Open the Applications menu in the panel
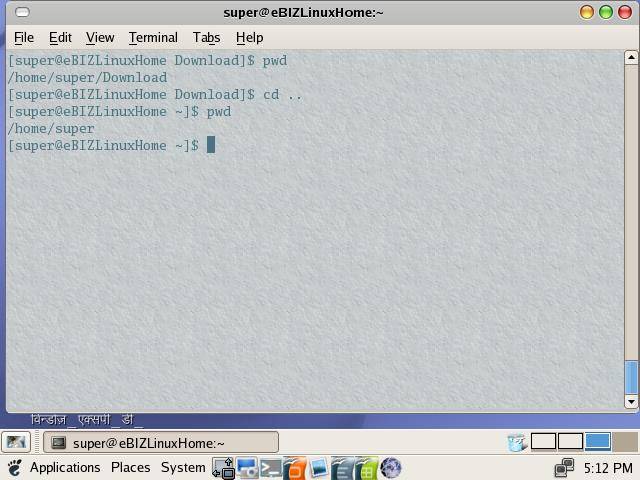Screen dimensions: 640x480 (x=64, y=468)
